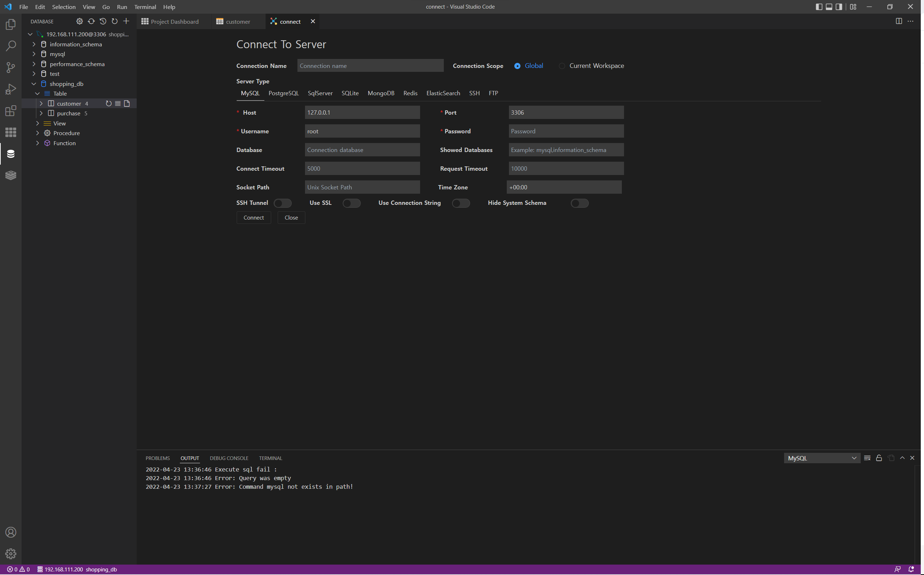Open the Terminal menu
Viewport: 924px width, 575px height.
click(145, 7)
